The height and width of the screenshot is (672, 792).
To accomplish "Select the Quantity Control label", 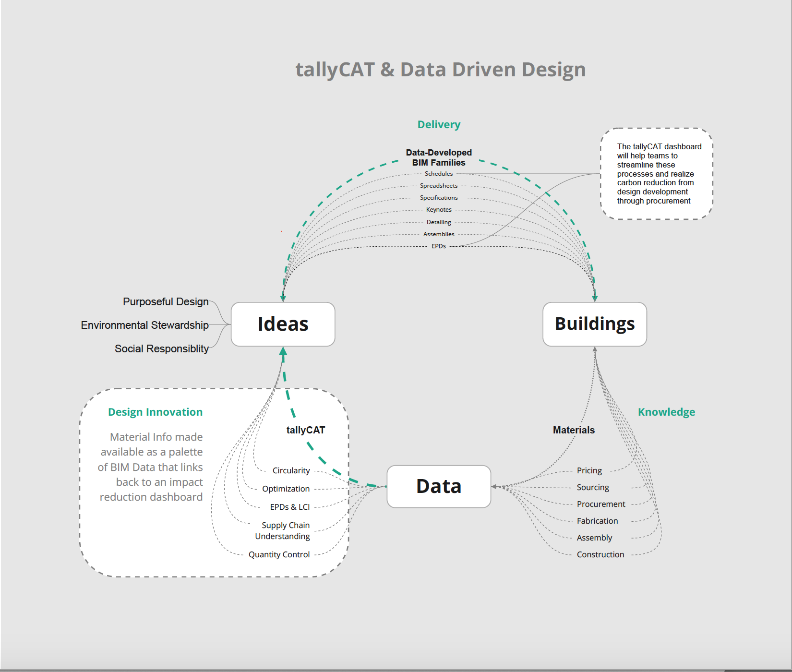I will click(279, 554).
